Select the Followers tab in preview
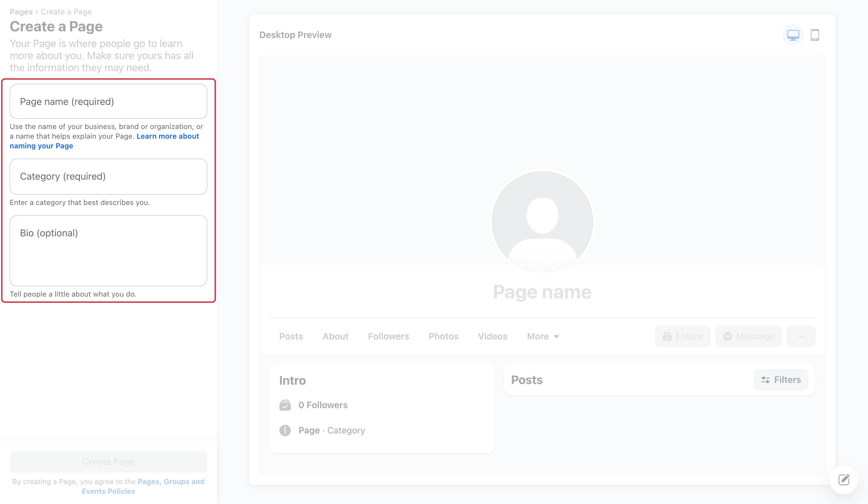868x504 pixels. [388, 336]
